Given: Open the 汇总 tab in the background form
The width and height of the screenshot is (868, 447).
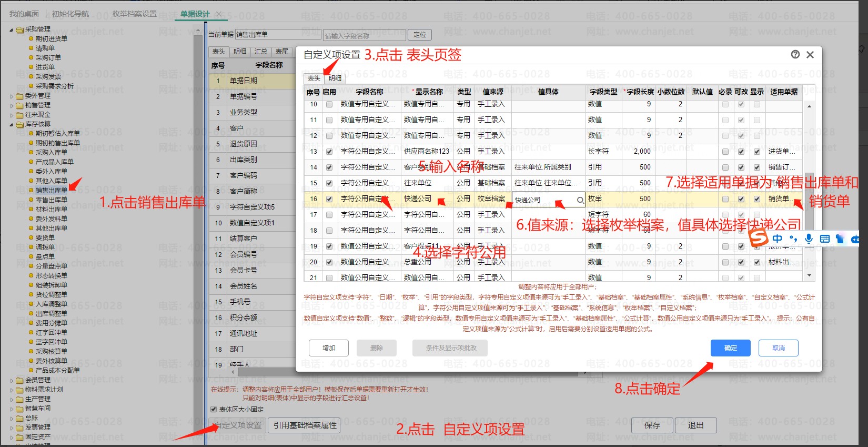Looking at the screenshot, I should click(x=261, y=52).
